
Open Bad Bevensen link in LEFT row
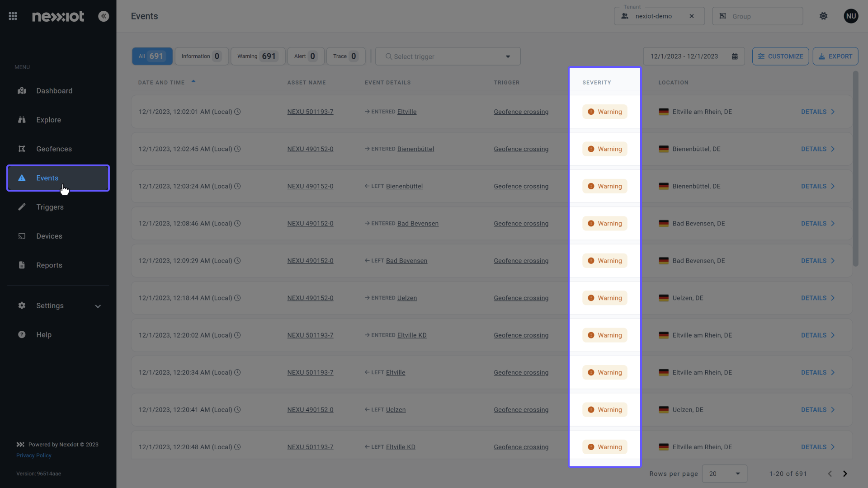[406, 261]
